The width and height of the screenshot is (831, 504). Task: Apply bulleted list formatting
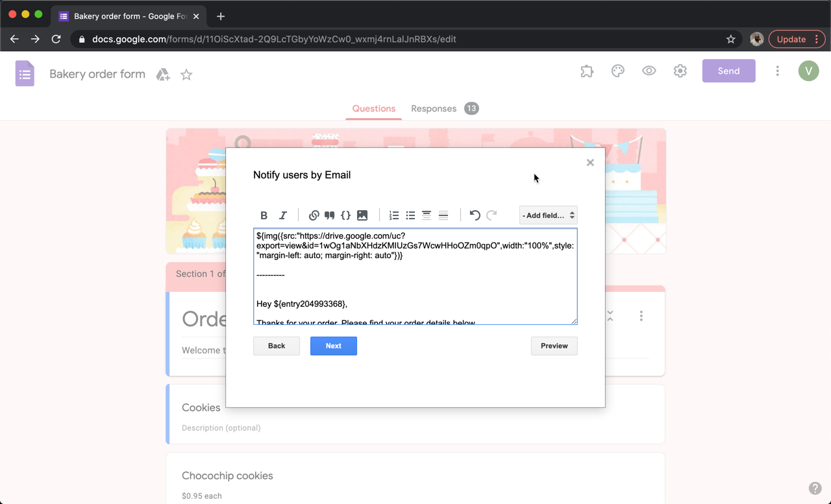click(410, 215)
